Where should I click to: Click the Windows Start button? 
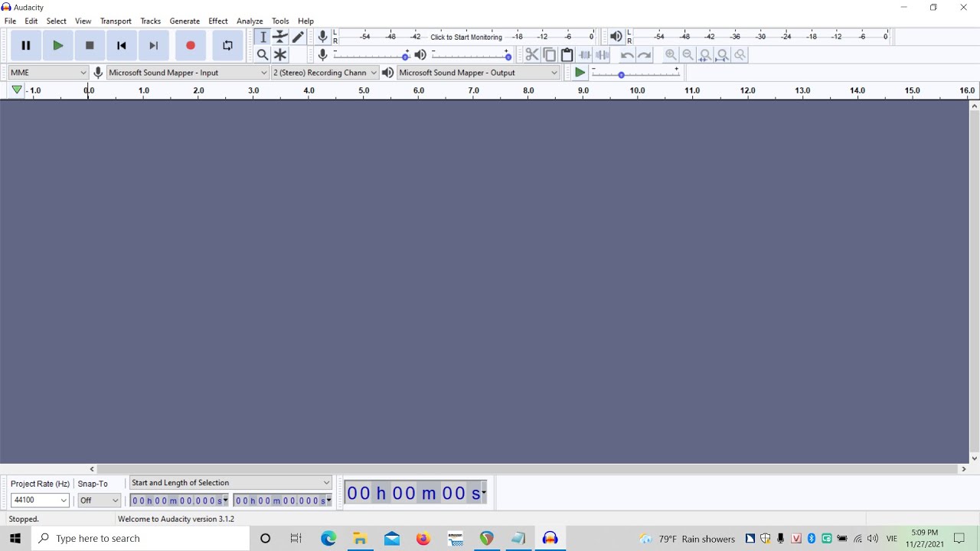point(15,539)
